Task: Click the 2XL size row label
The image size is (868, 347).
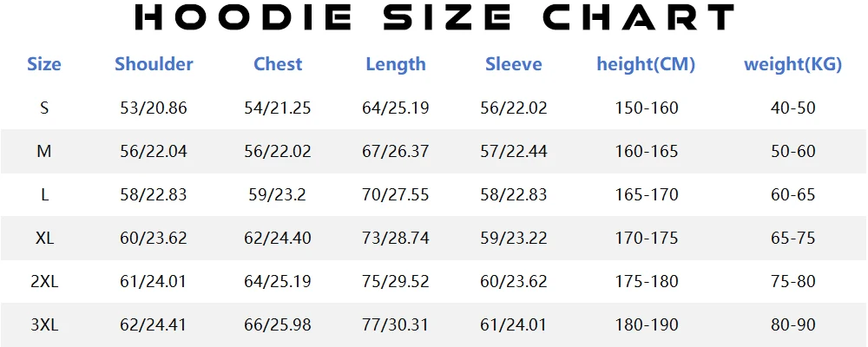Action: [x=44, y=282]
